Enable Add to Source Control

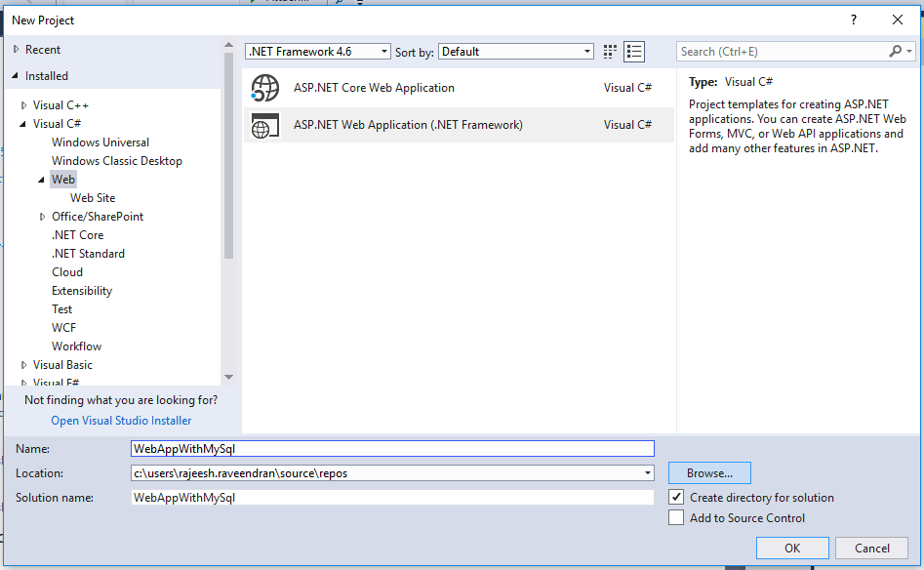(x=676, y=518)
